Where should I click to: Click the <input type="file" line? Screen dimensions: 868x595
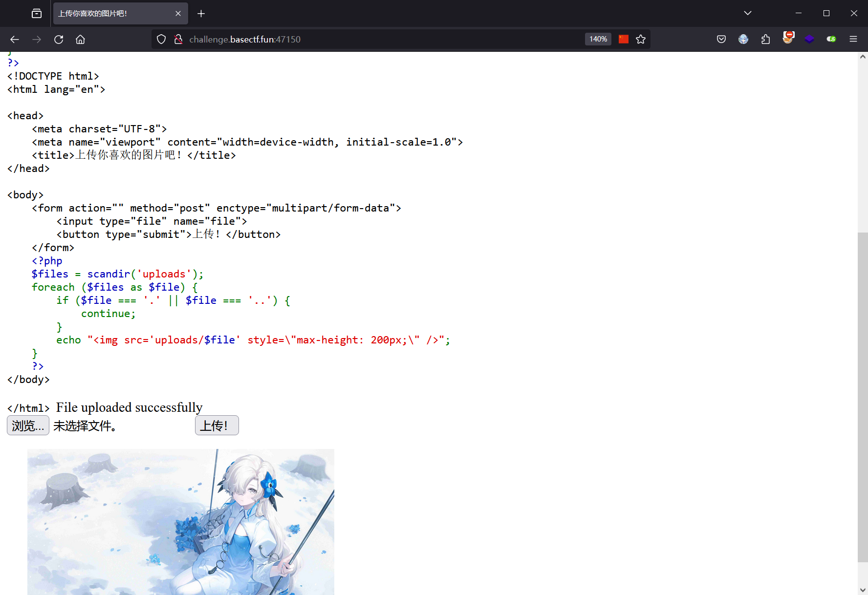point(152,221)
